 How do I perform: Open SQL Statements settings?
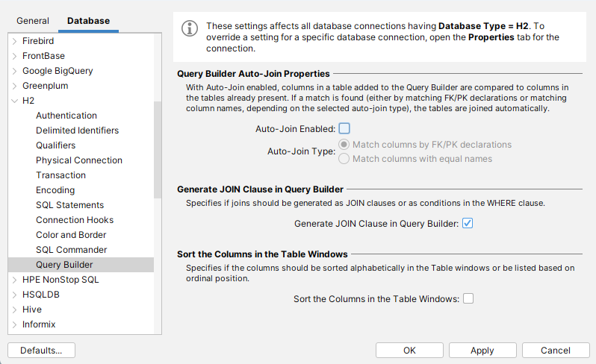tap(69, 205)
